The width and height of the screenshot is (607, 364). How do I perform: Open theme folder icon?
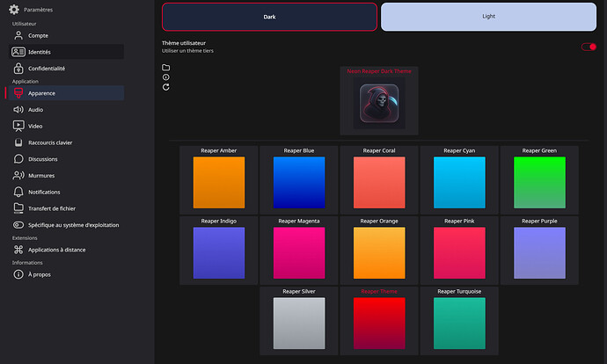(166, 68)
